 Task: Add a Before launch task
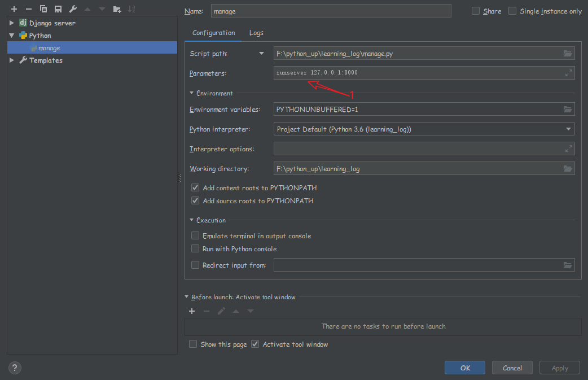pos(192,311)
